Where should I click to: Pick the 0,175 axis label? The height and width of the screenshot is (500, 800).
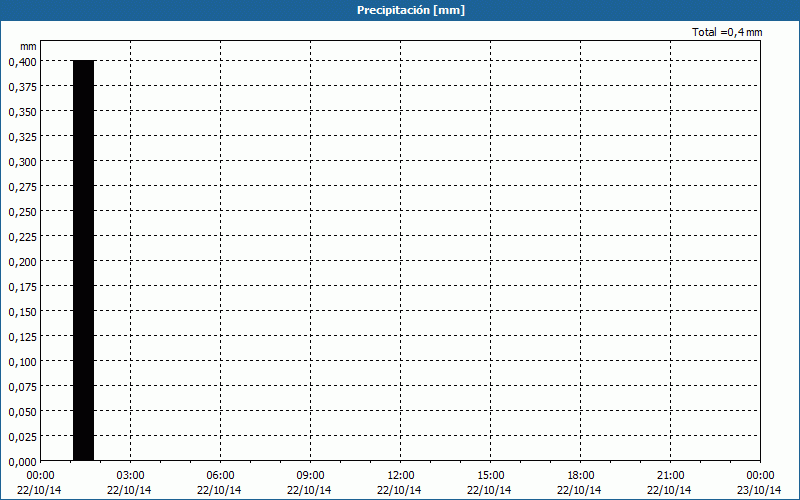click(22, 287)
